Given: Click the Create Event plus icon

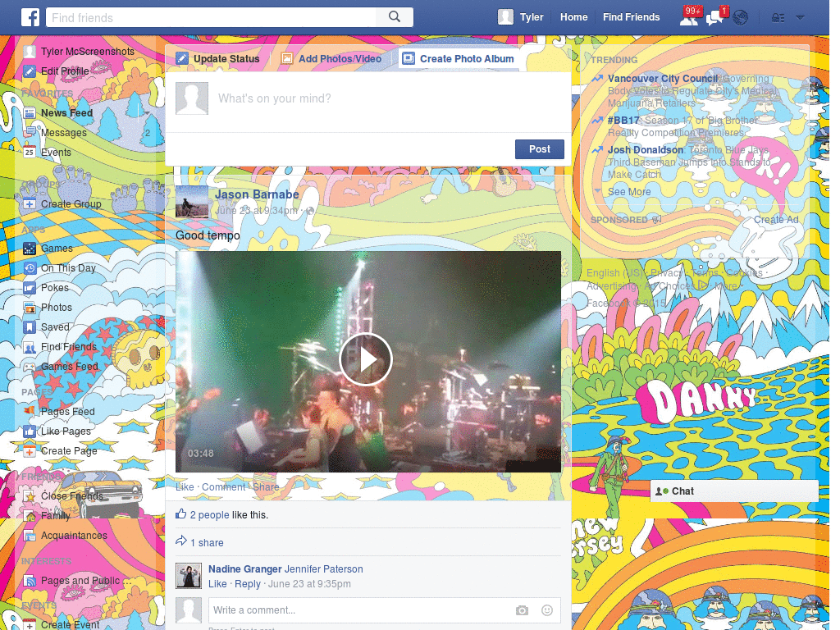Looking at the screenshot, I should 30,624.
